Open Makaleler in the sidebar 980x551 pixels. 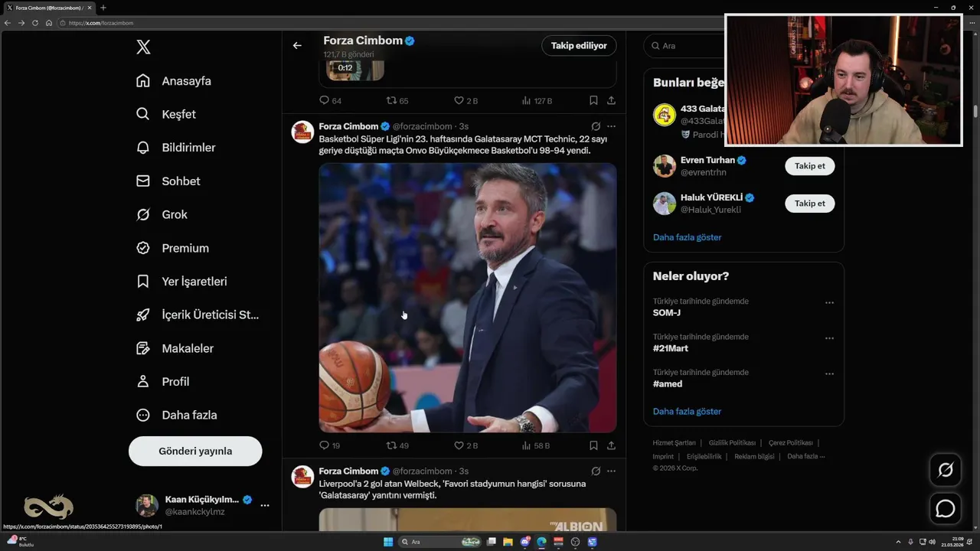click(175, 348)
